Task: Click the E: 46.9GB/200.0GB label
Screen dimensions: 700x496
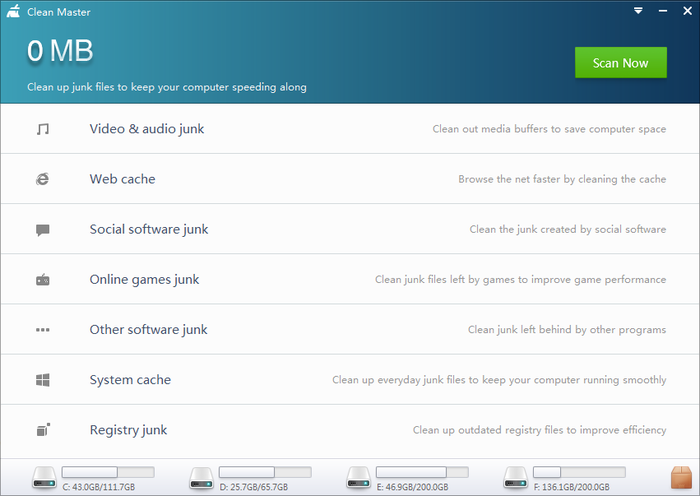Action: (x=412, y=487)
